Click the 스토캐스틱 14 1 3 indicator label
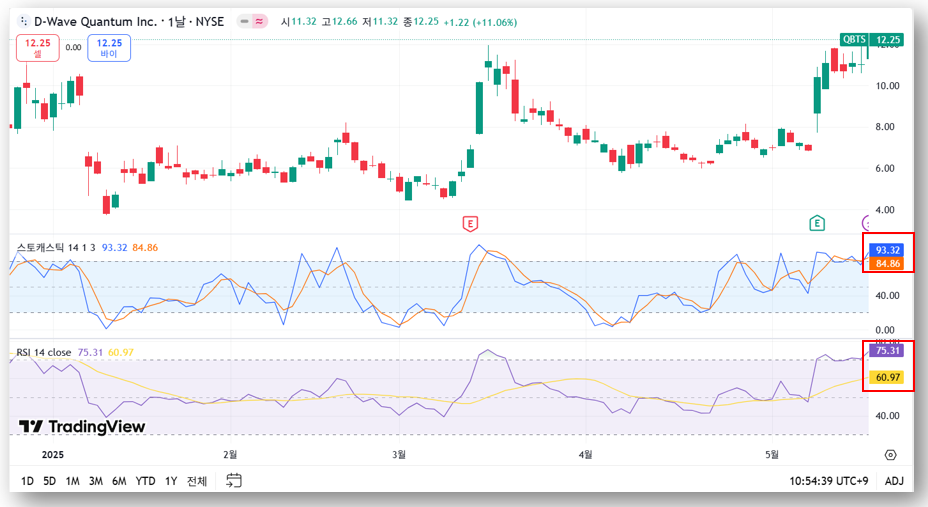 (56, 247)
